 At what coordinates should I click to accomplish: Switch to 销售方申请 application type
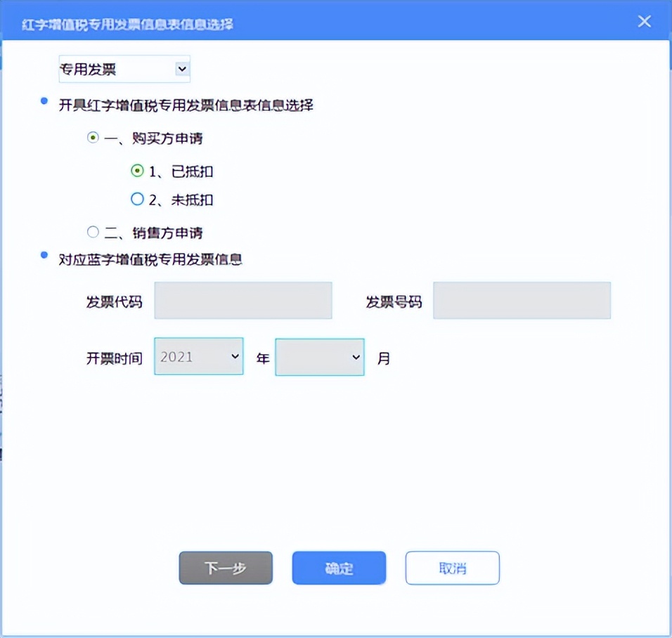point(92,233)
